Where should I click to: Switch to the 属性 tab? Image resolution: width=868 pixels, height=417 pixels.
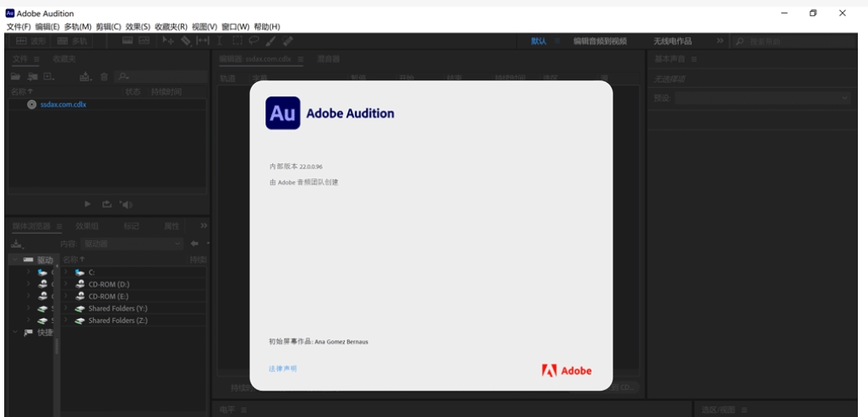pos(172,226)
